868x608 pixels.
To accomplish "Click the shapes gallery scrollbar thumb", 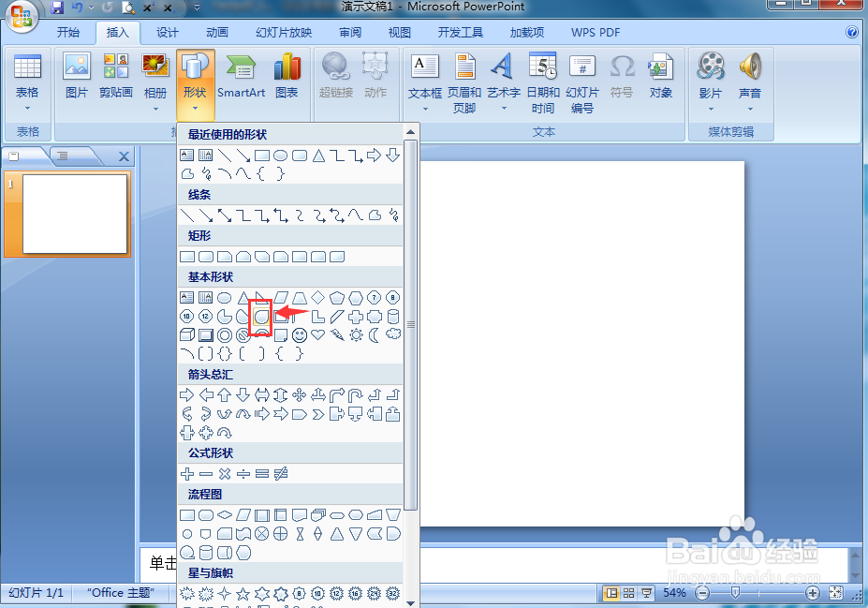I will point(410,324).
